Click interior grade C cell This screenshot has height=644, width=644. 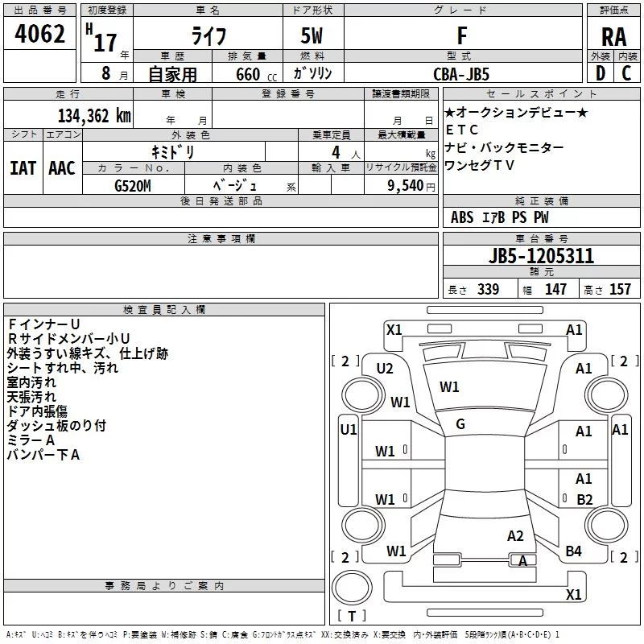coord(627,73)
